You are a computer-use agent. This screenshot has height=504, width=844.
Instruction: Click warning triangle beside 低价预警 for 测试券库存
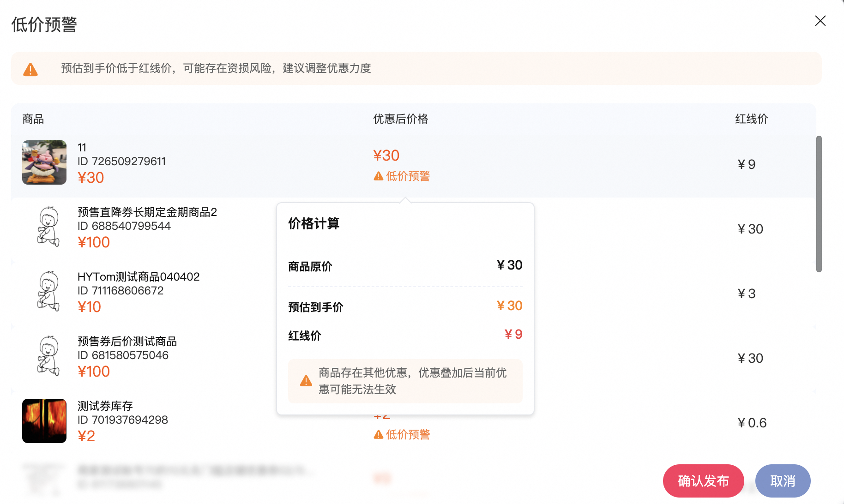click(x=379, y=434)
